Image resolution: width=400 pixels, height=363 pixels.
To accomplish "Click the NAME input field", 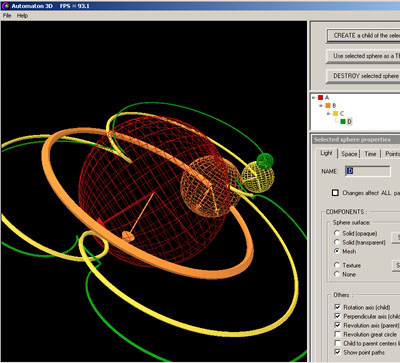I will (x=368, y=171).
